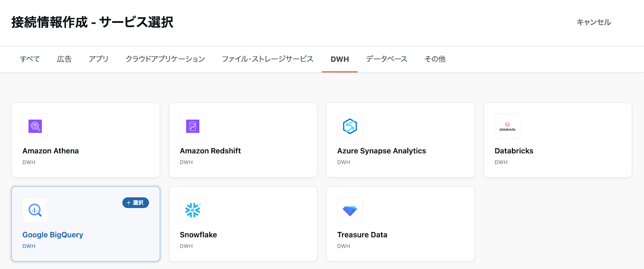This screenshot has height=269, width=644.
Task: Click the Amazon Athena logo icon
Action: pos(35,126)
